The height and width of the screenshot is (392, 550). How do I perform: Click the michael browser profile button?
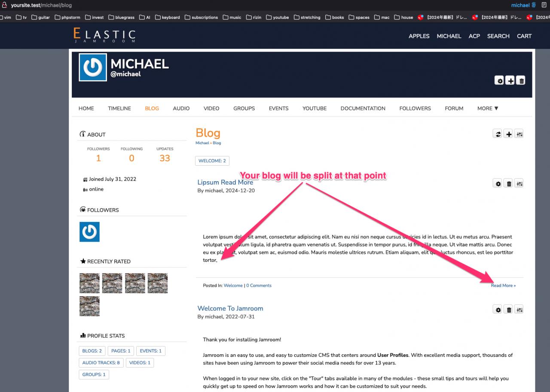523,5
